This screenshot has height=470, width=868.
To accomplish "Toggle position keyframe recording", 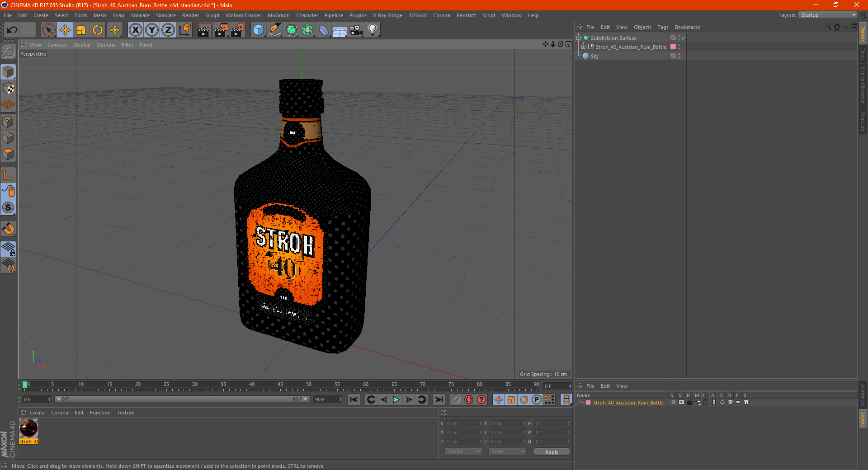I will [499, 399].
